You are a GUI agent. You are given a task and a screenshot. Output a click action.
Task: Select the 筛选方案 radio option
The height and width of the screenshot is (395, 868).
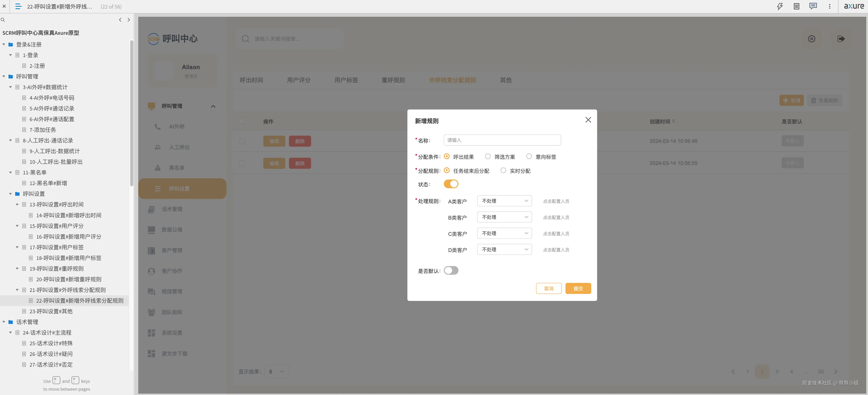[x=488, y=156]
